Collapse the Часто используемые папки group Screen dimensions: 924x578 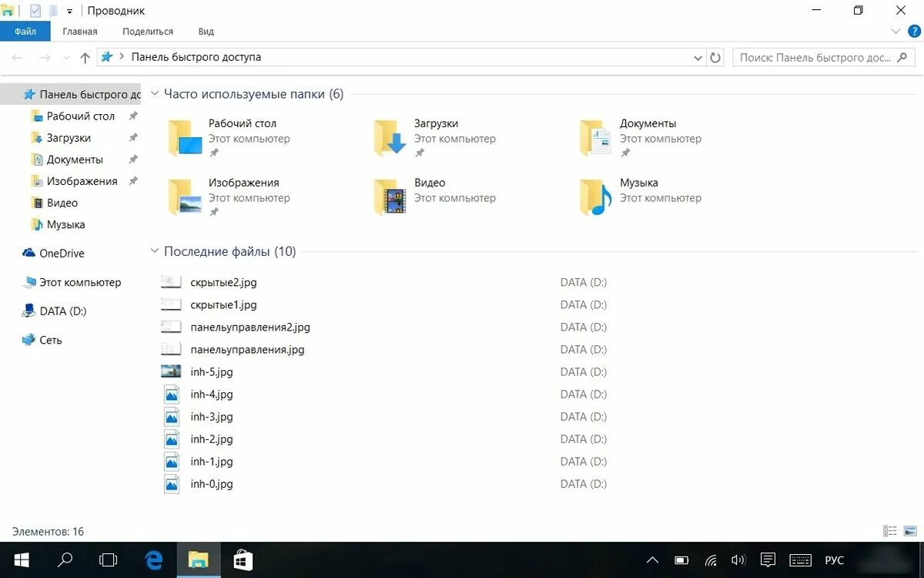coord(156,94)
